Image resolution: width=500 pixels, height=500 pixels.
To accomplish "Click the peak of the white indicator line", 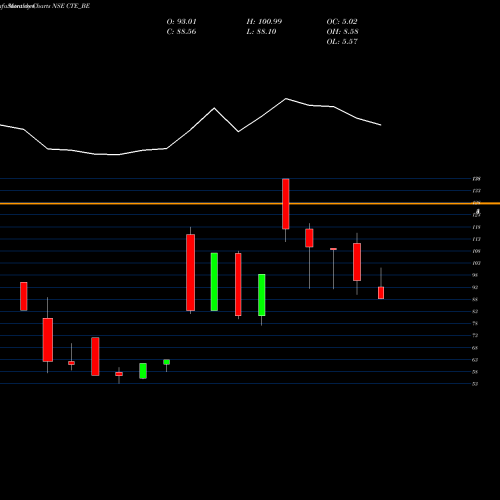I will (286, 99).
